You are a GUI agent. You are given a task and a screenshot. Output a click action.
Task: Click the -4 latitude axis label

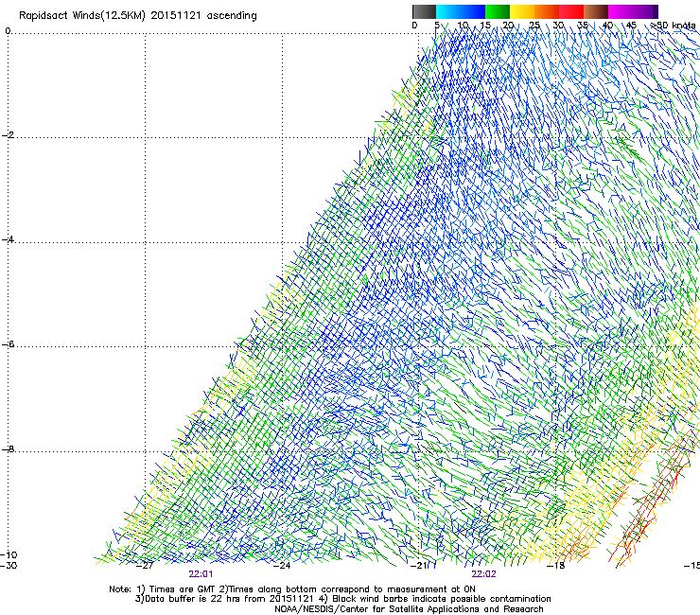point(9,239)
